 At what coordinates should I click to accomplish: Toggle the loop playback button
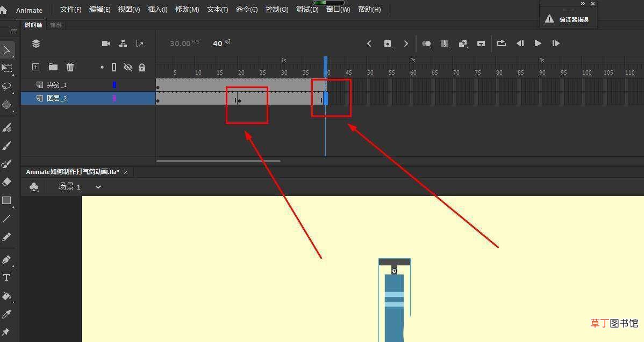click(502, 43)
